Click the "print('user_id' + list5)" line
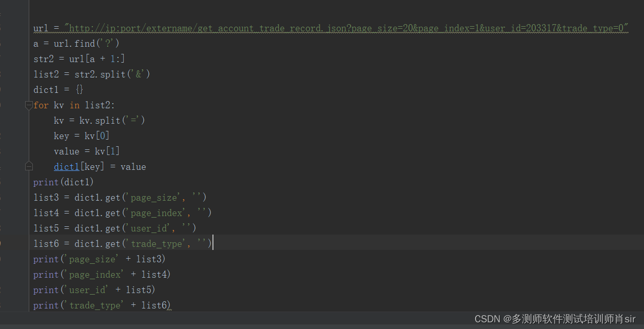 pos(94,290)
